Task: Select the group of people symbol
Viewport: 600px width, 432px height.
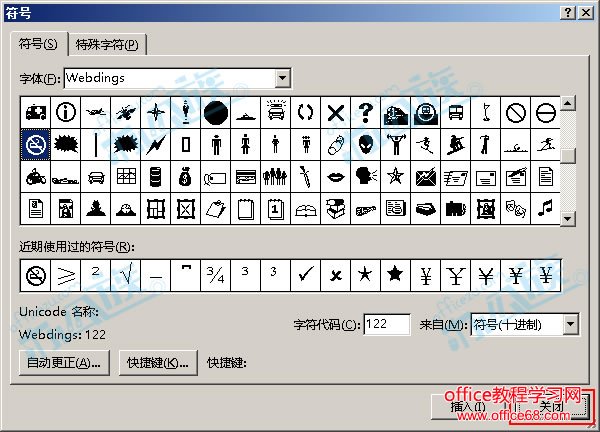Action: [x=276, y=177]
